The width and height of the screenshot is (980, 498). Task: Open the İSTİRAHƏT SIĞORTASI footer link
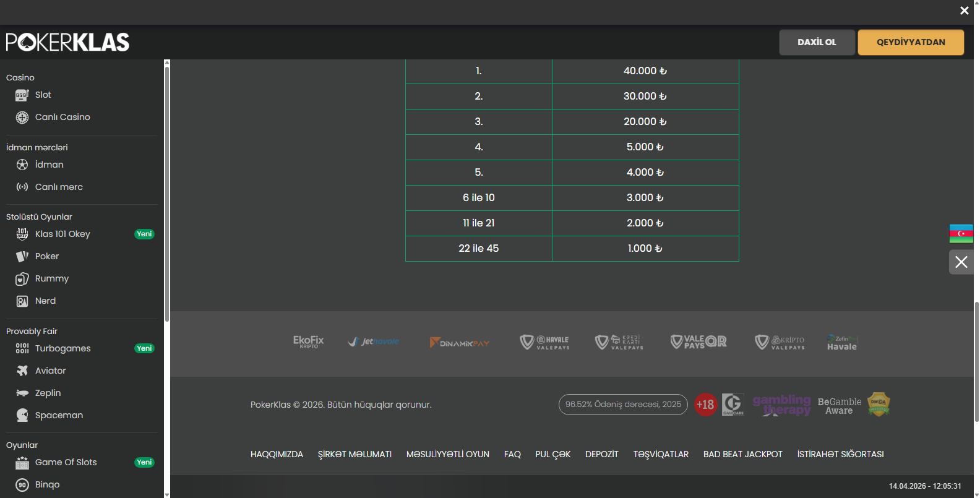pyautogui.click(x=840, y=454)
